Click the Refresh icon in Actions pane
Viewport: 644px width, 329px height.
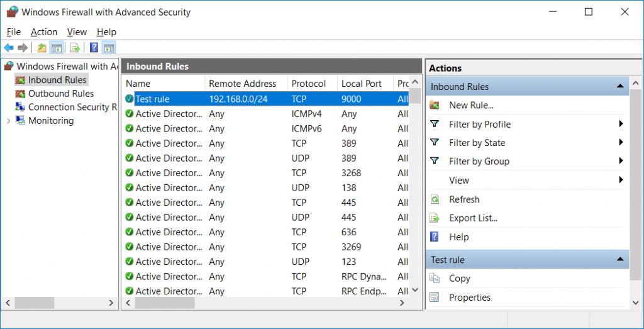point(435,199)
